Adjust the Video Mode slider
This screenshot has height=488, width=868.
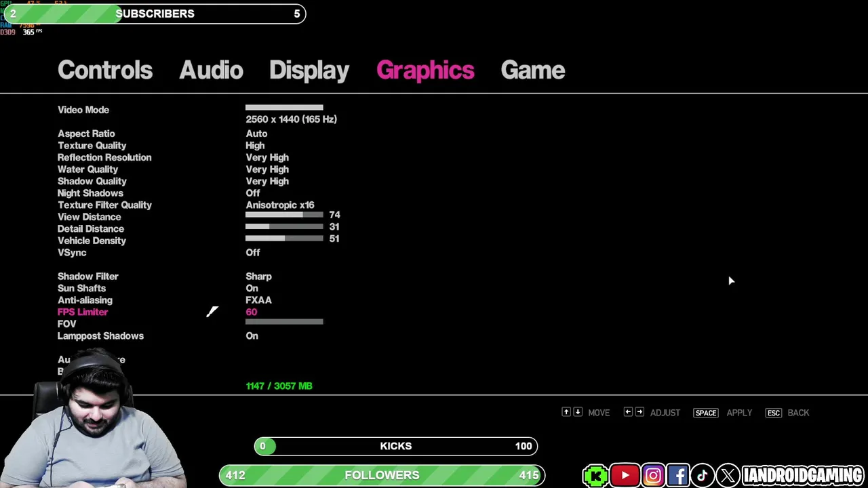(x=284, y=107)
